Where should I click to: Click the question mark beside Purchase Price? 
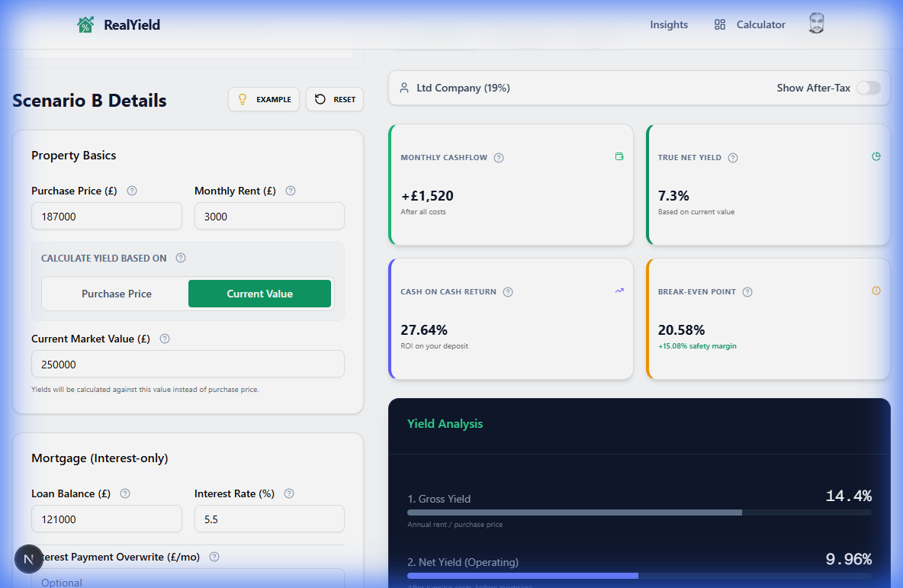[x=131, y=191]
